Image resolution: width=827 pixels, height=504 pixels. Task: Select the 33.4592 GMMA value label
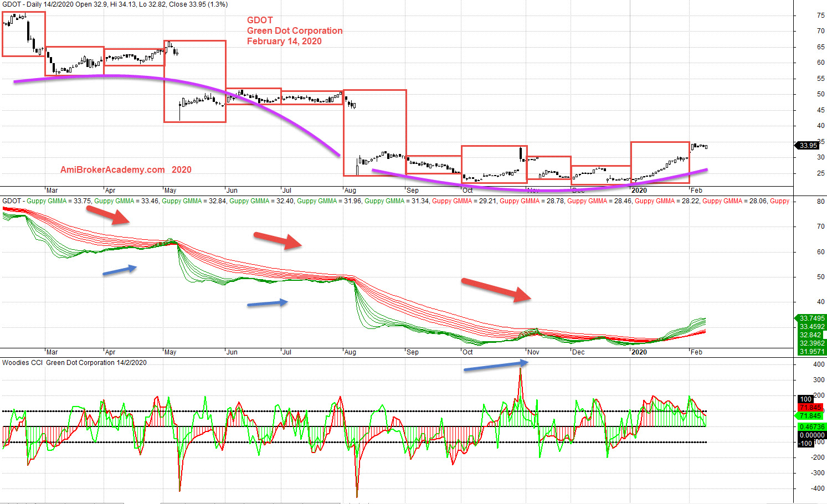pos(811,327)
